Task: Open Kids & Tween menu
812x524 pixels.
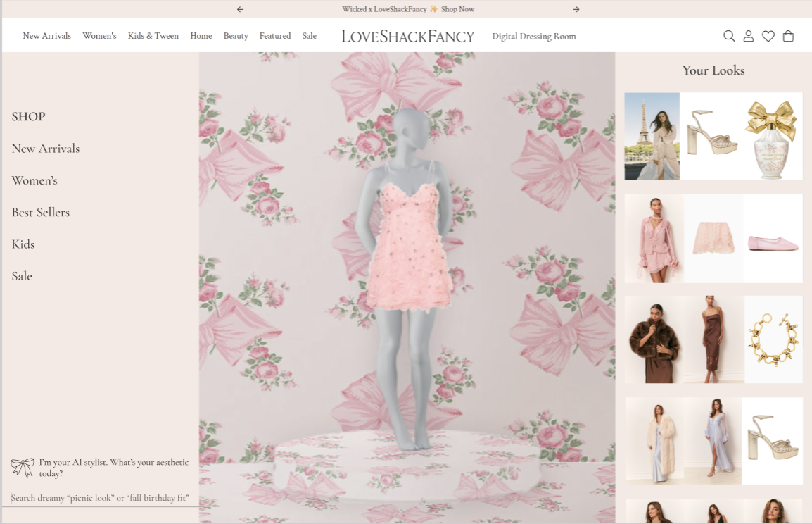Action: pyautogui.click(x=153, y=36)
